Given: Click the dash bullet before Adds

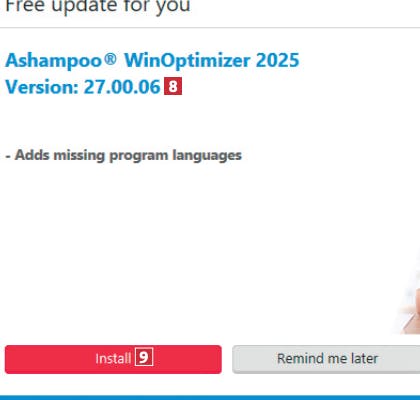Looking at the screenshot, I should click(8, 156).
